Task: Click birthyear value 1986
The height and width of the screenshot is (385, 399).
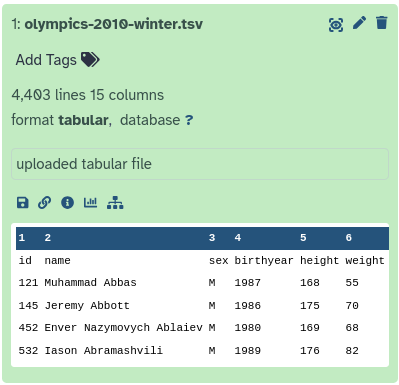Action: [248, 305]
